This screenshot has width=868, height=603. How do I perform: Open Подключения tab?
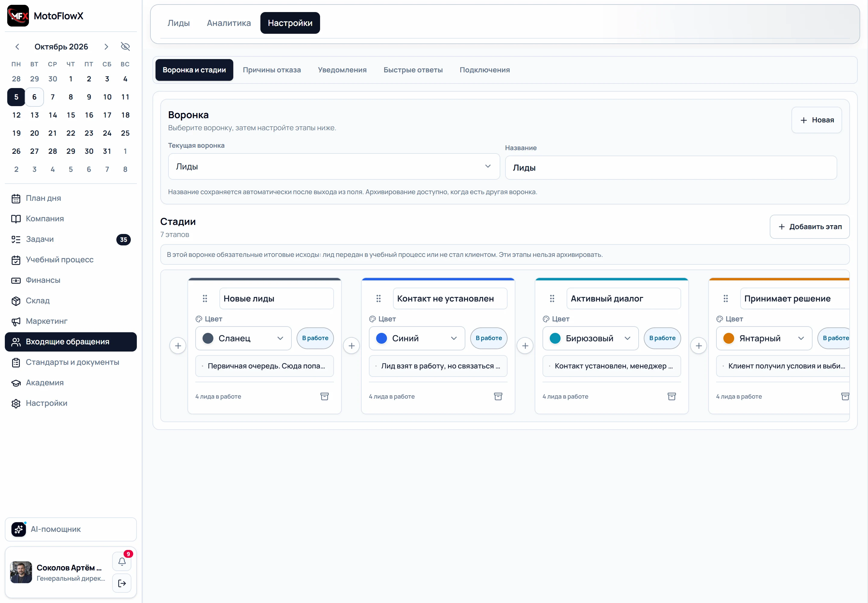coord(485,70)
